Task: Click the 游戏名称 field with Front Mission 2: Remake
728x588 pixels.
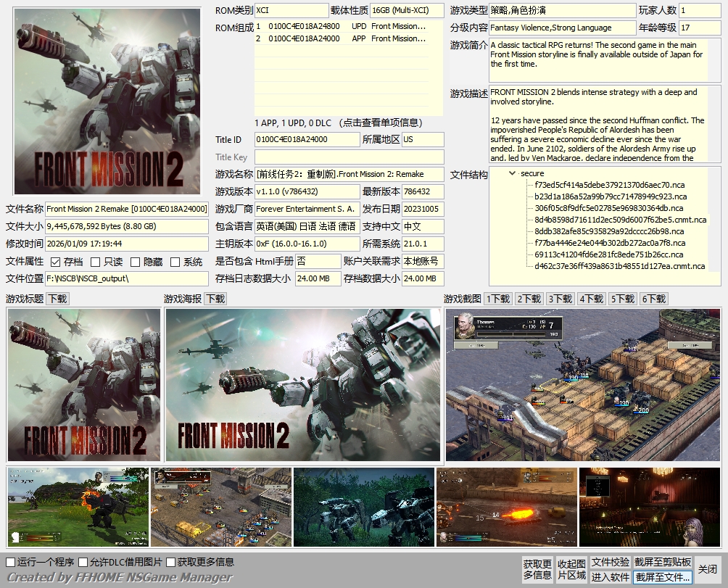Action: [x=349, y=175]
